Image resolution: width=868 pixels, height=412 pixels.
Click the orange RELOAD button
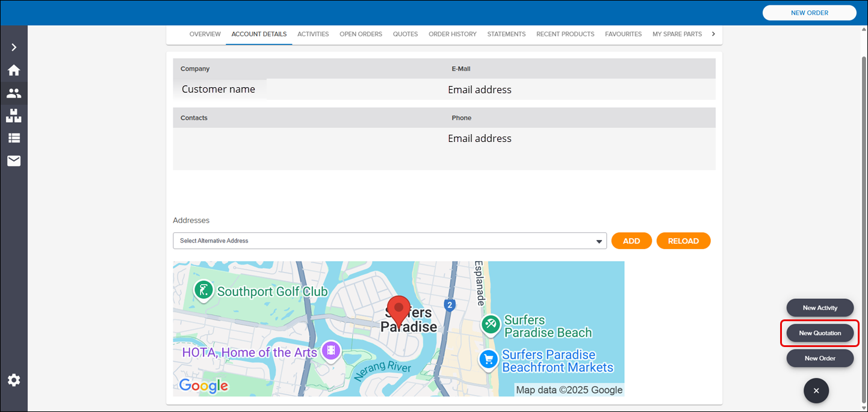click(x=683, y=241)
